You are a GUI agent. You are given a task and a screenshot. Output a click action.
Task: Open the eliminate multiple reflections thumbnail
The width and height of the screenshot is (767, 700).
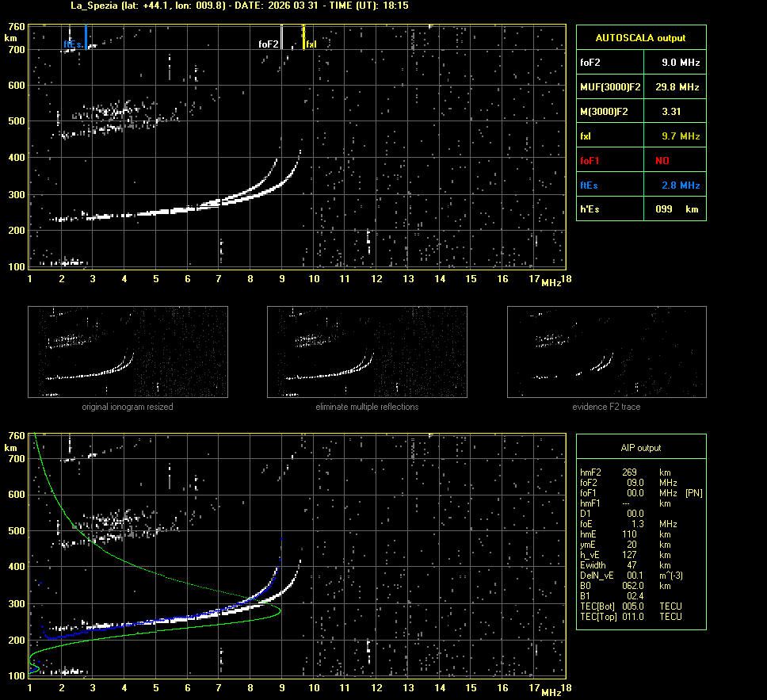367,352
